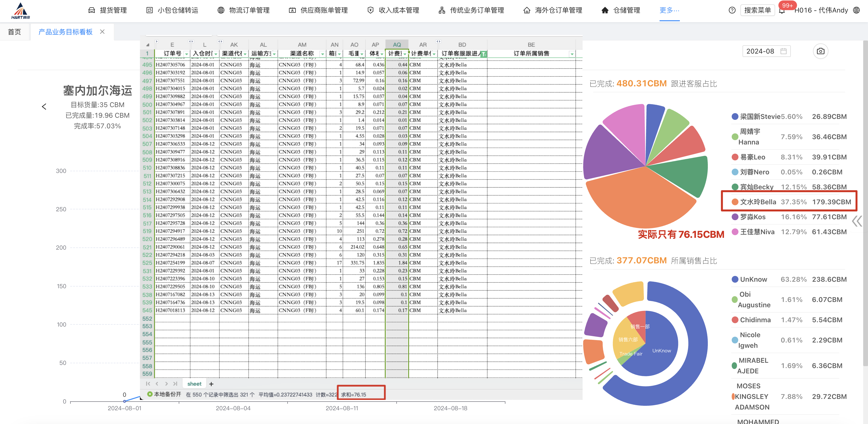Click the camera screenshot icon
Image resolution: width=868 pixels, height=424 pixels.
click(x=820, y=51)
